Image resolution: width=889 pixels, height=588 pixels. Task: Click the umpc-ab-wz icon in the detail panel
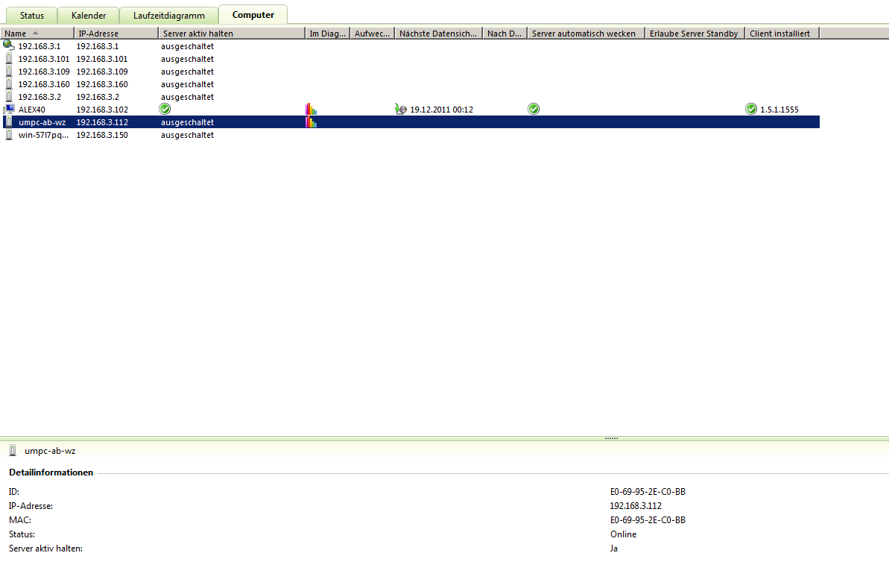pyautogui.click(x=12, y=450)
